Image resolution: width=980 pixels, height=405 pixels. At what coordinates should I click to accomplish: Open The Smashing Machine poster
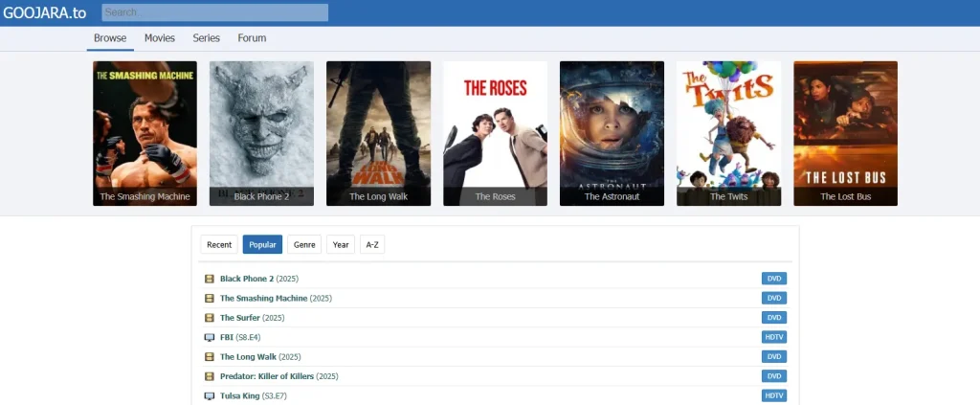[x=145, y=133]
